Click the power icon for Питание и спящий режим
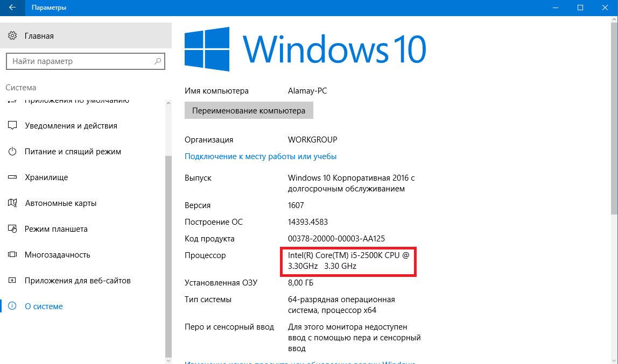 [x=12, y=152]
